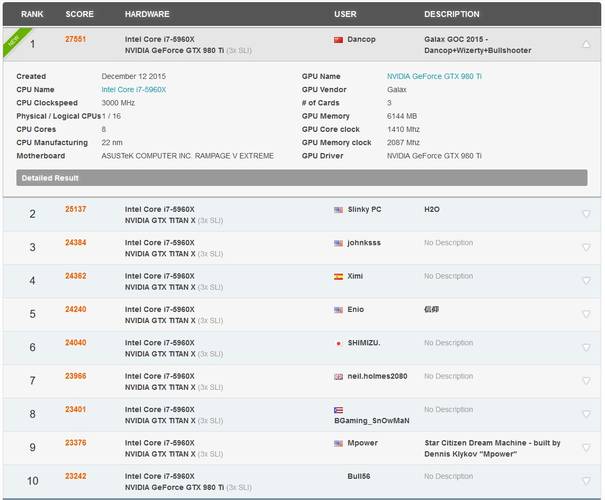The image size is (605, 500).
Task: Collapse the rank 1 Dancop entry arrow
Action: (586, 44)
